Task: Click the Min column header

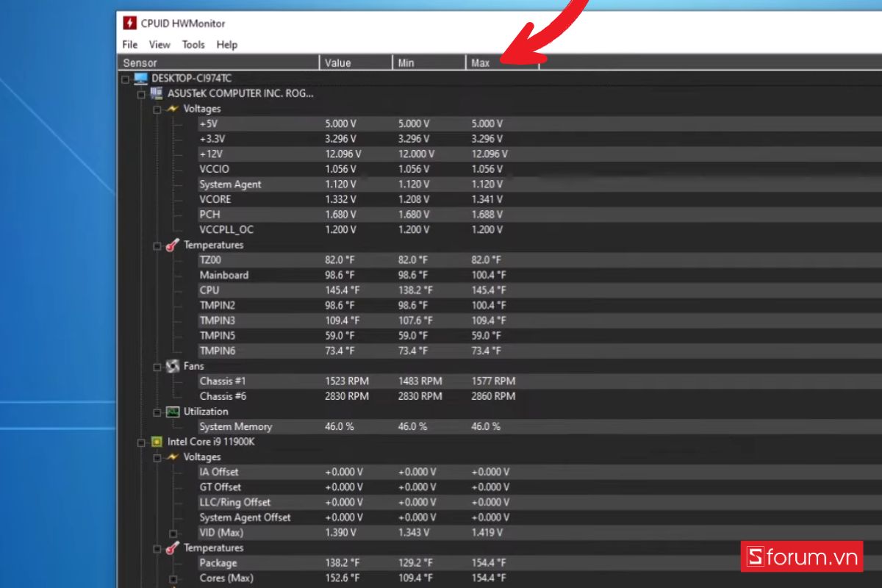Action: [429, 63]
